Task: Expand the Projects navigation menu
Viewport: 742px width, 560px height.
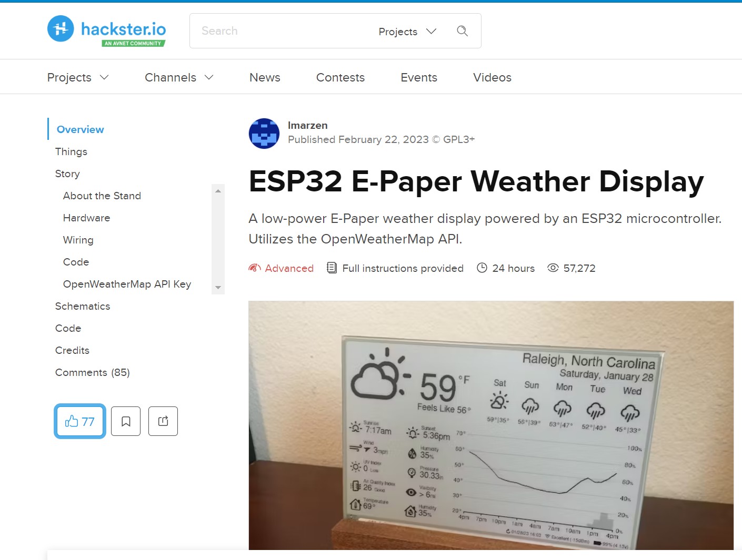Action: [x=78, y=77]
